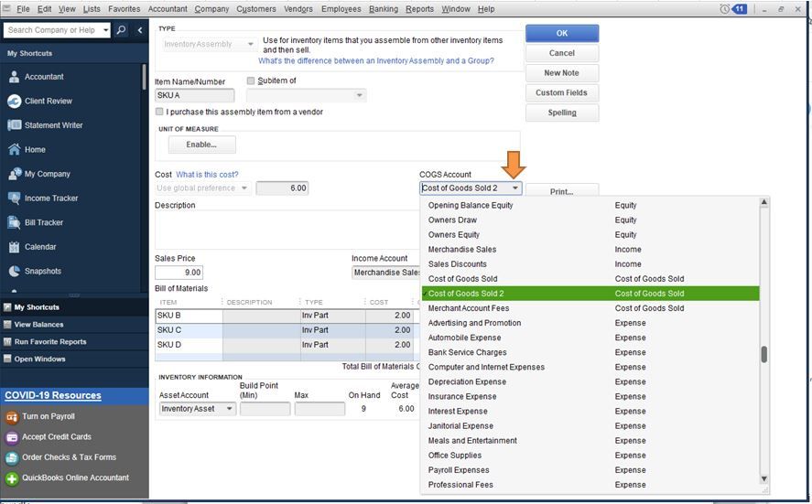
Task: Select My Shortcuts panel icon
Action: (7, 307)
